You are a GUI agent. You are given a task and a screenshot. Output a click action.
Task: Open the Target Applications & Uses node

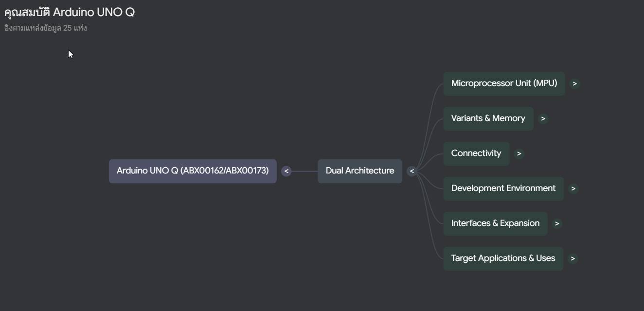coord(503,259)
